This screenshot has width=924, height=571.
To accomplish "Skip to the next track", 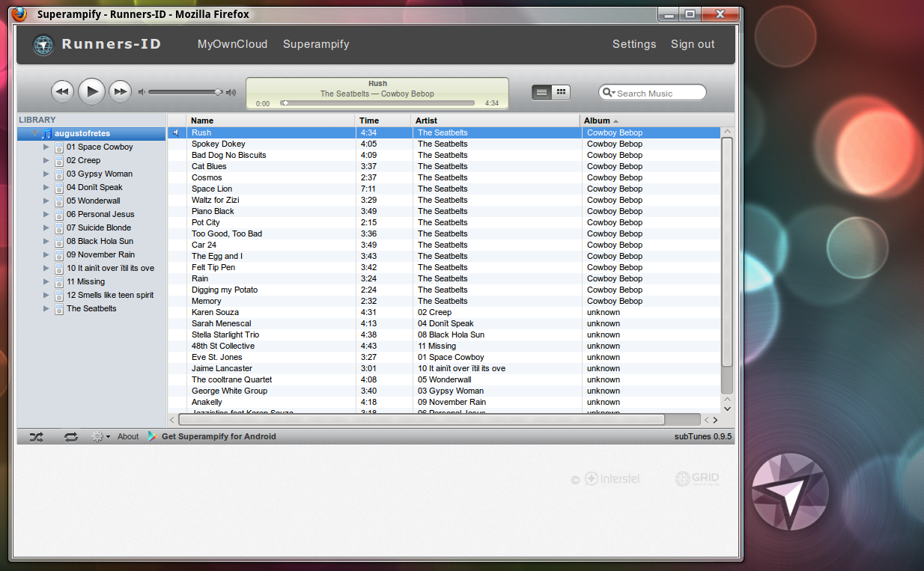I will pos(120,92).
